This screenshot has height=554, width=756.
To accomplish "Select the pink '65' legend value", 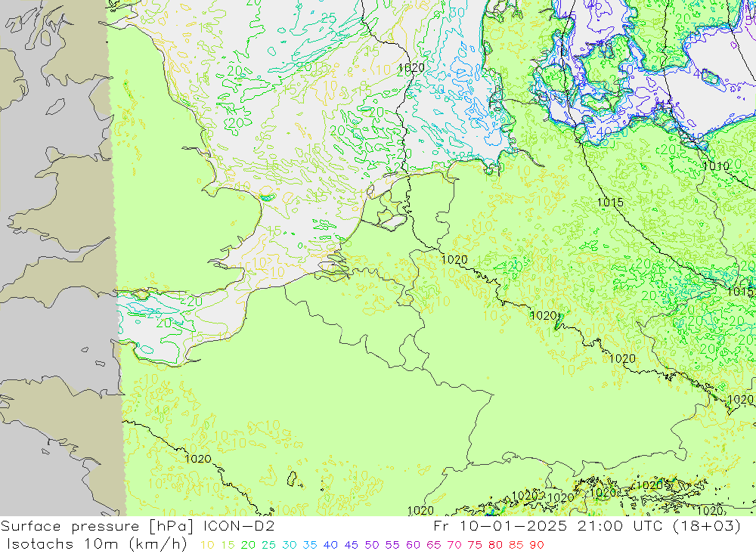I will (434, 545).
